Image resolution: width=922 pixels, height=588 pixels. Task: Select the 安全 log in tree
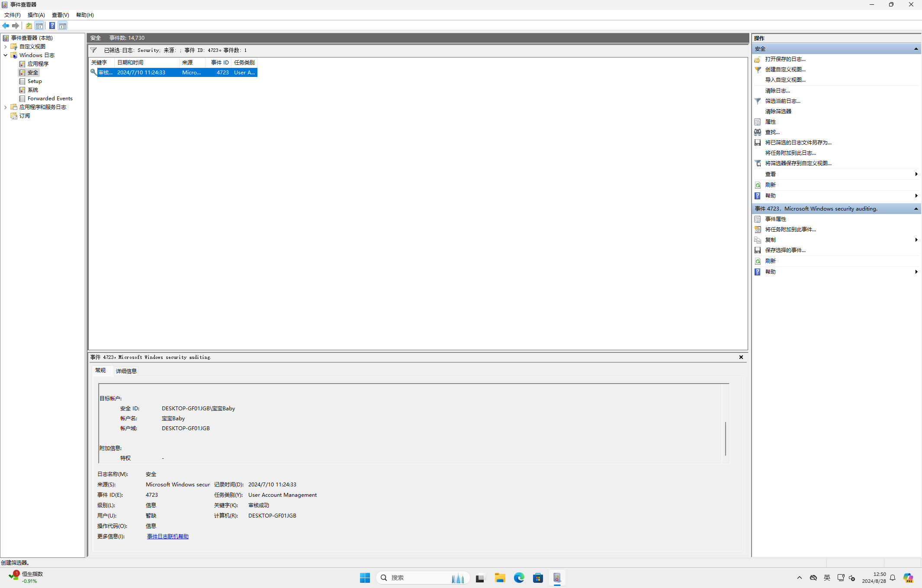pos(33,73)
